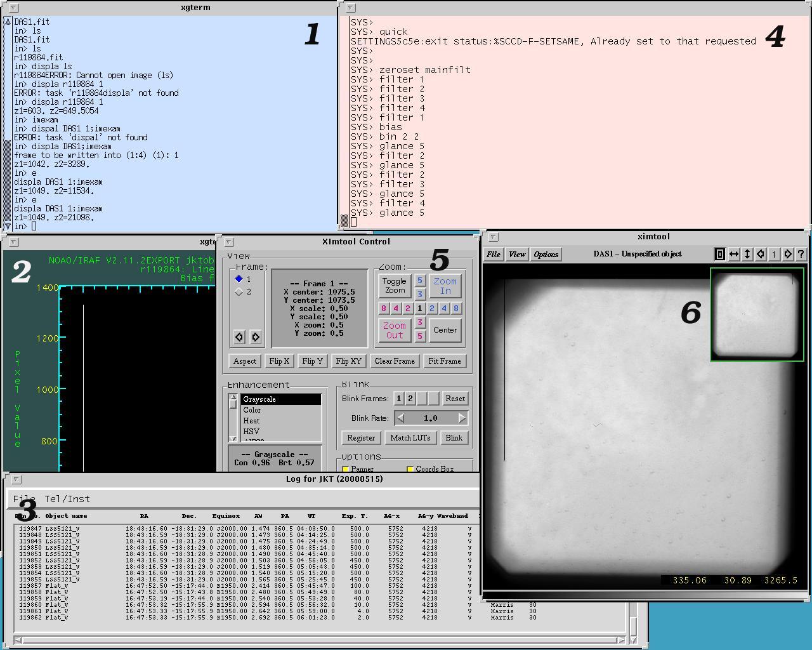Select Frame 2 radio button

tap(239, 292)
